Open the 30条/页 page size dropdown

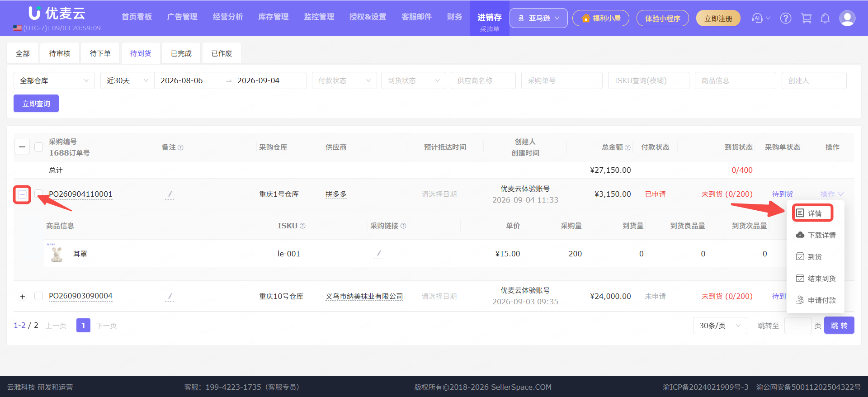pos(720,326)
